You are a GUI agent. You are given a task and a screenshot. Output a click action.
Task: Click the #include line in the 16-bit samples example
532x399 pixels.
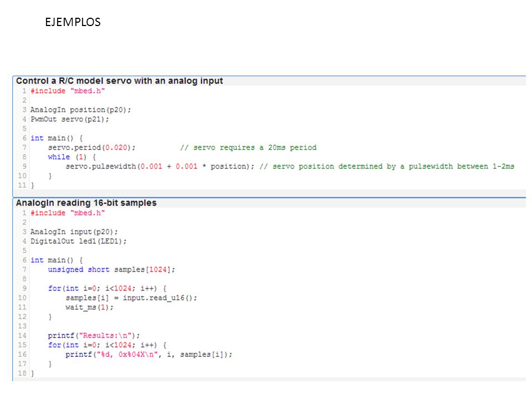[68, 213]
